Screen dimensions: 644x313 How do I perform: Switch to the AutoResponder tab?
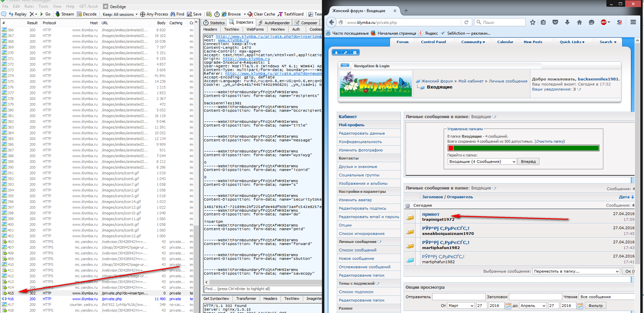point(274,23)
